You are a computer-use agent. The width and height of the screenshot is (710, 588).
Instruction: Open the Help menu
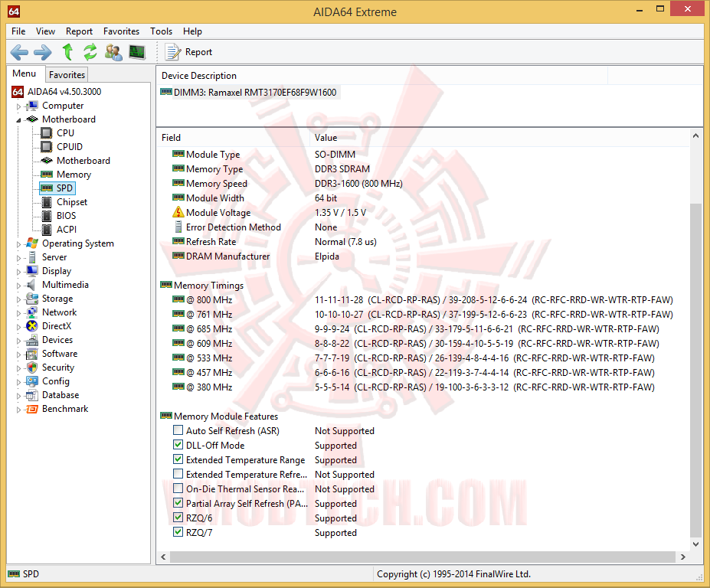pyautogui.click(x=192, y=31)
